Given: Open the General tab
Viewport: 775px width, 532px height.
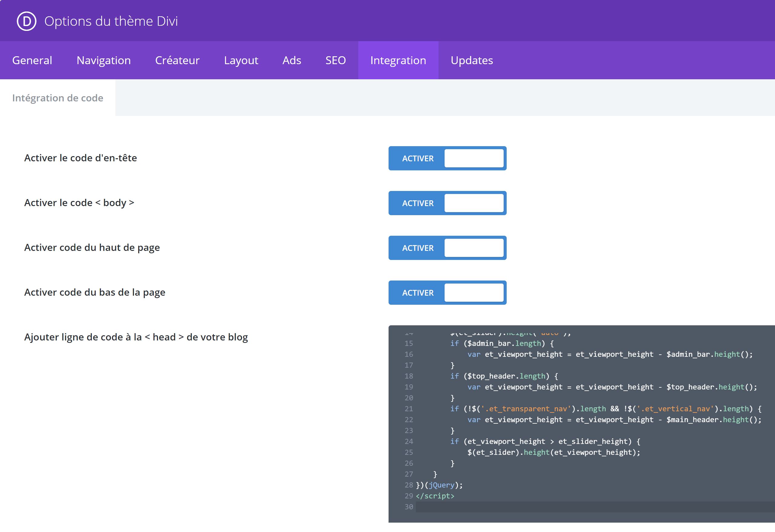Looking at the screenshot, I should point(32,60).
